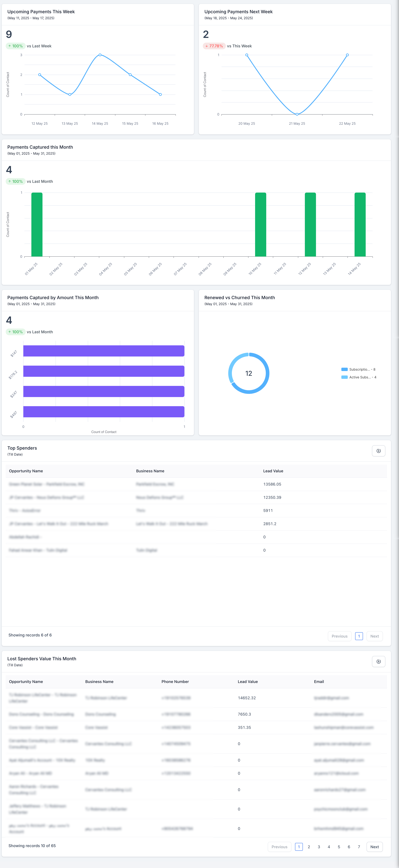The height and width of the screenshot is (868, 399).
Task: Toggle the Active Subs... - 4 legend entry
Action: [359, 377]
